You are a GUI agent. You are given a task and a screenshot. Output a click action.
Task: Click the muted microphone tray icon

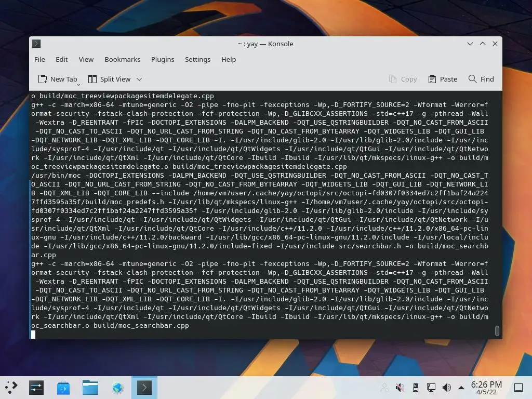click(400, 388)
